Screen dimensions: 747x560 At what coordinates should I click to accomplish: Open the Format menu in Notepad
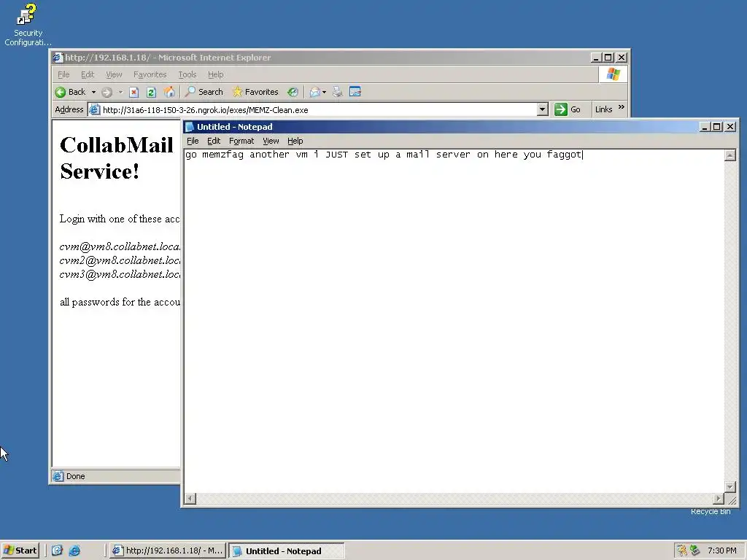pos(241,141)
